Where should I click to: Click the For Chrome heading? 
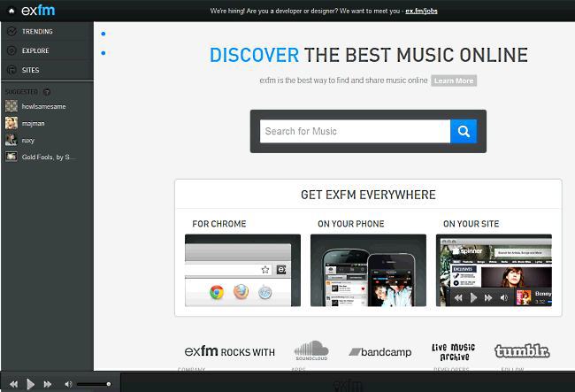pos(219,224)
